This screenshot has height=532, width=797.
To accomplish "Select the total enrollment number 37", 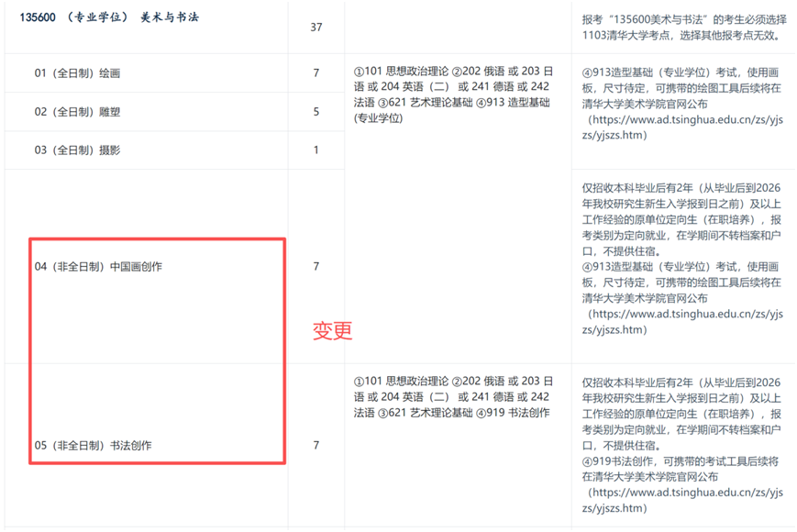I will (316, 28).
